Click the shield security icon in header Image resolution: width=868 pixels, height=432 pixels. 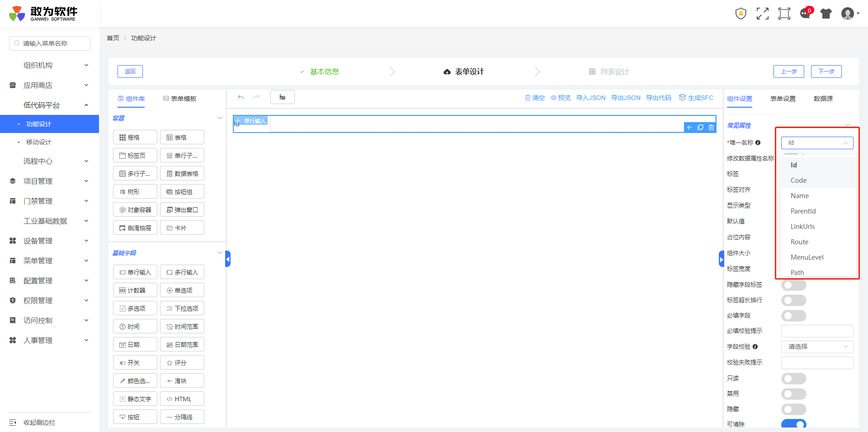741,14
